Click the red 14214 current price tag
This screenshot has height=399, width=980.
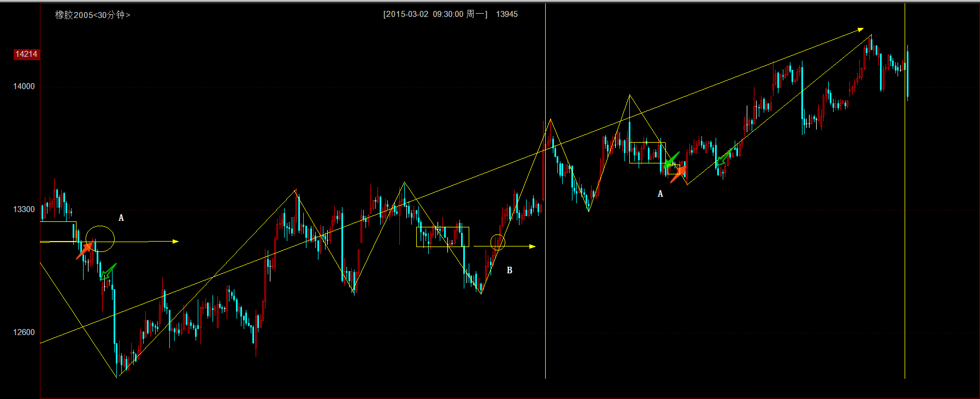(x=26, y=54)
